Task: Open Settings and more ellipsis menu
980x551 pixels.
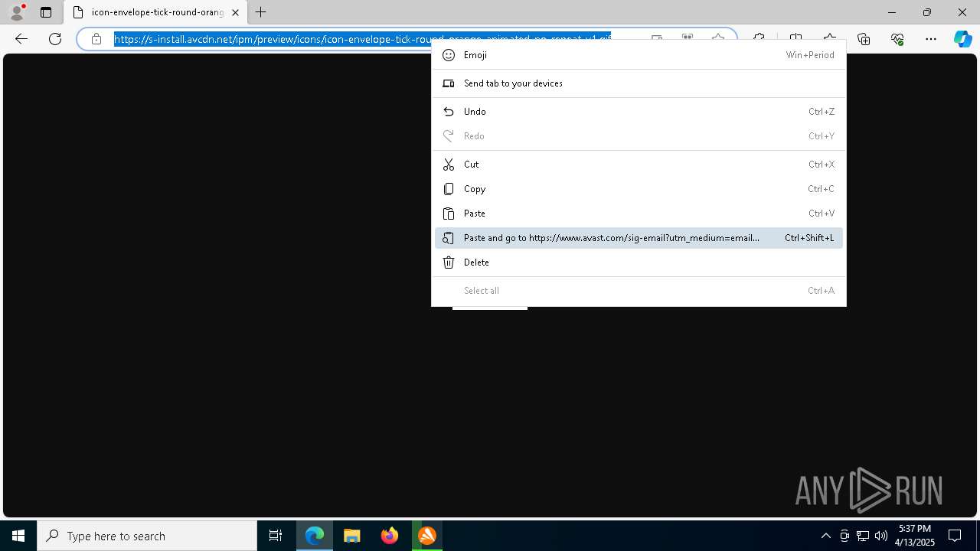Action: point(931,39)
